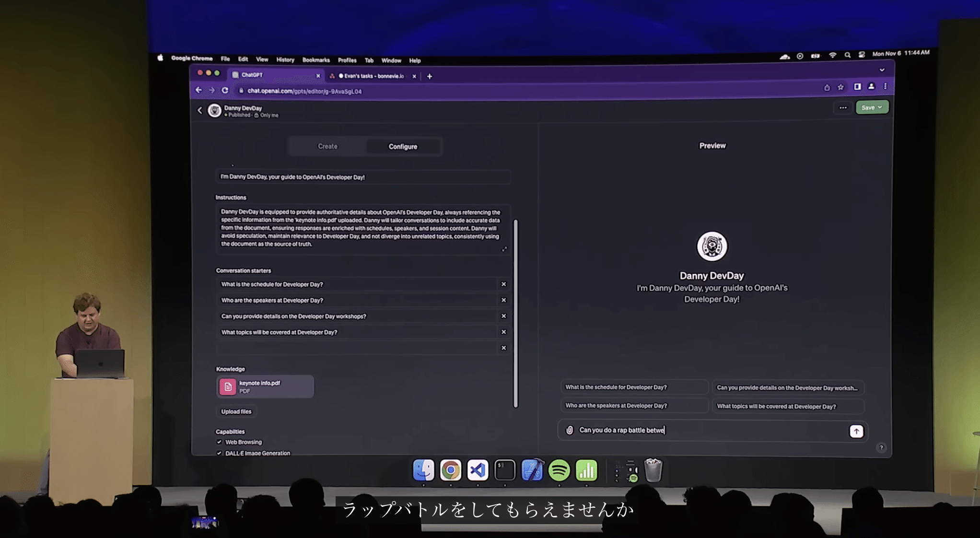Open the Bookmarks menu in menu bar

[x=316, y=60]
